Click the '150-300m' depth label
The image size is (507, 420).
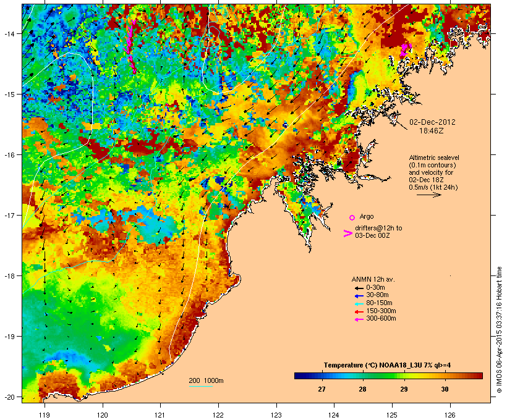pos(381,311)
